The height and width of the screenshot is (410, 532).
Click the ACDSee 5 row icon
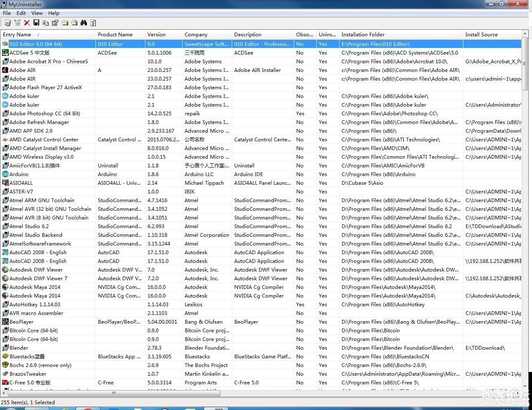click(5, 52)
